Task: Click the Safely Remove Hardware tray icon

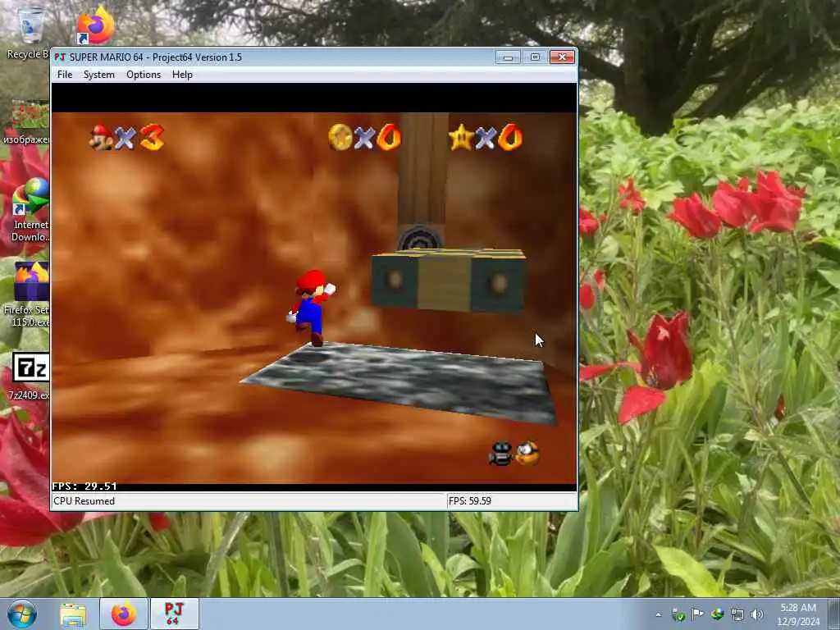Action: pyautogui.click(x=678, y=614)
